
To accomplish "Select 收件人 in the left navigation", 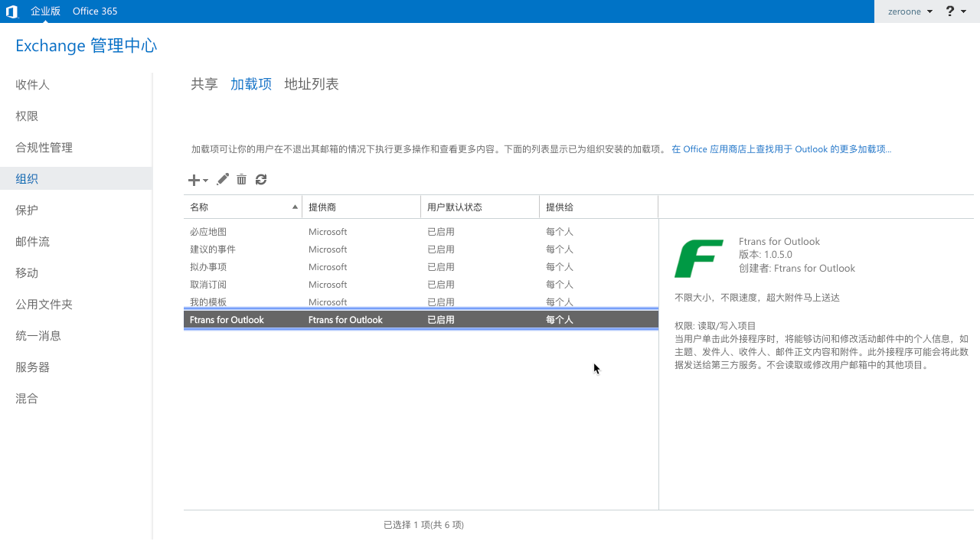I will pos(32,84).
